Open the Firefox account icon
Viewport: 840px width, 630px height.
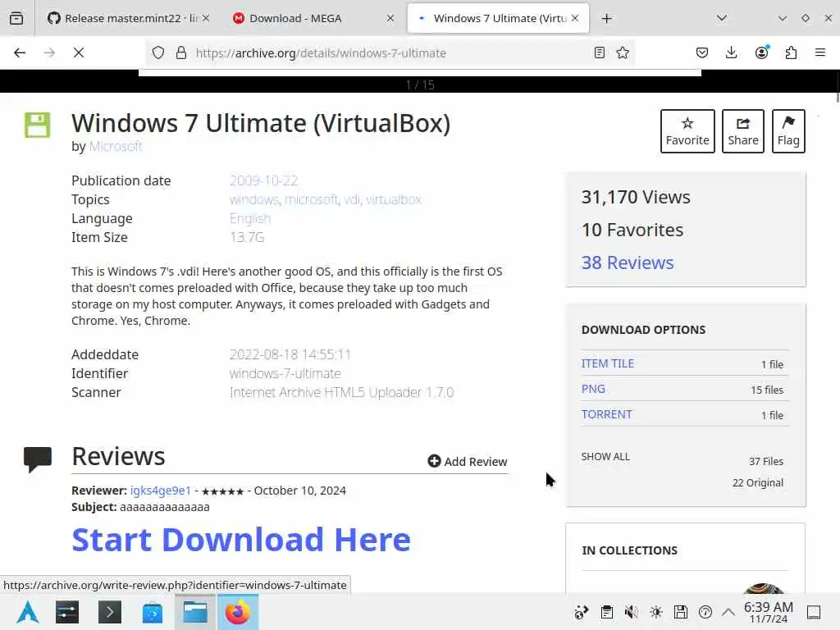[761, 52]
